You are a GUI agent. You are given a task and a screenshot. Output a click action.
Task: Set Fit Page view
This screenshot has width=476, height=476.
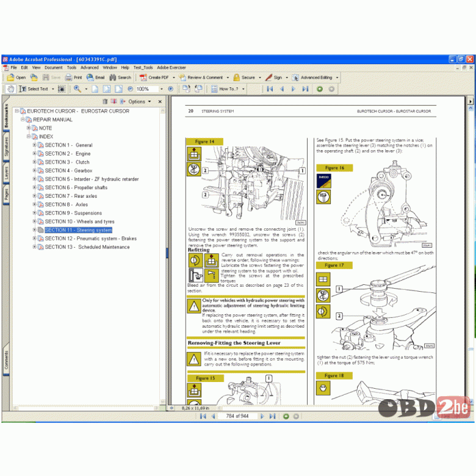tap(107, 89)
